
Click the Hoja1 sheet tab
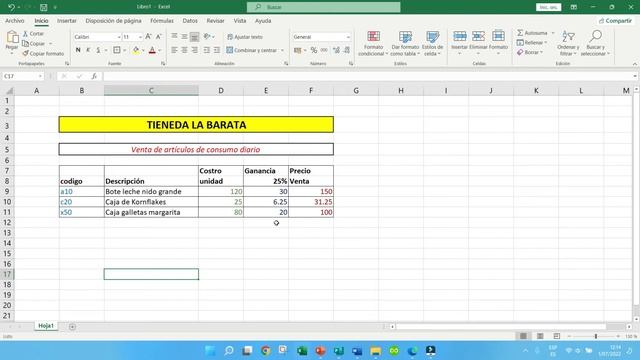coord(46,326)
